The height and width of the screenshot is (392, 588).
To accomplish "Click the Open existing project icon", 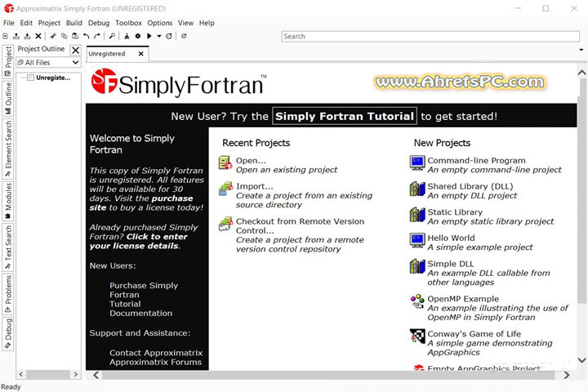I will [225, 163].
